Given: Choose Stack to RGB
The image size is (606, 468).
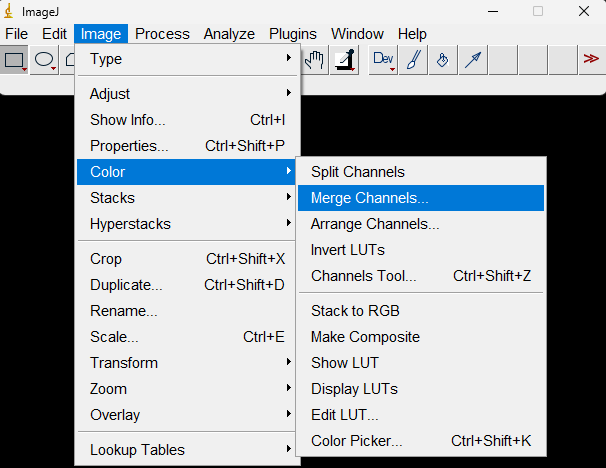Looking at the screenshot, I should point(421,311).
